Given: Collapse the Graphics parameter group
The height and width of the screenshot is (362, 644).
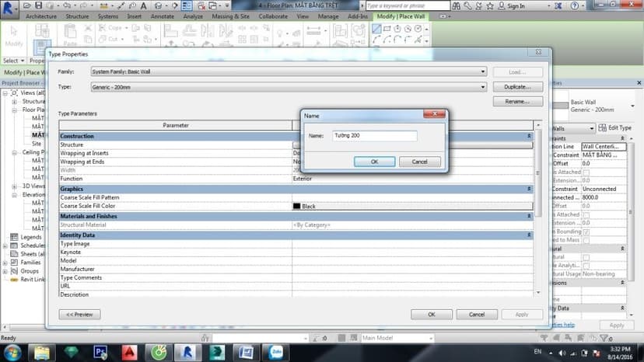Looking at the screenshot, I should click(529, 189).
